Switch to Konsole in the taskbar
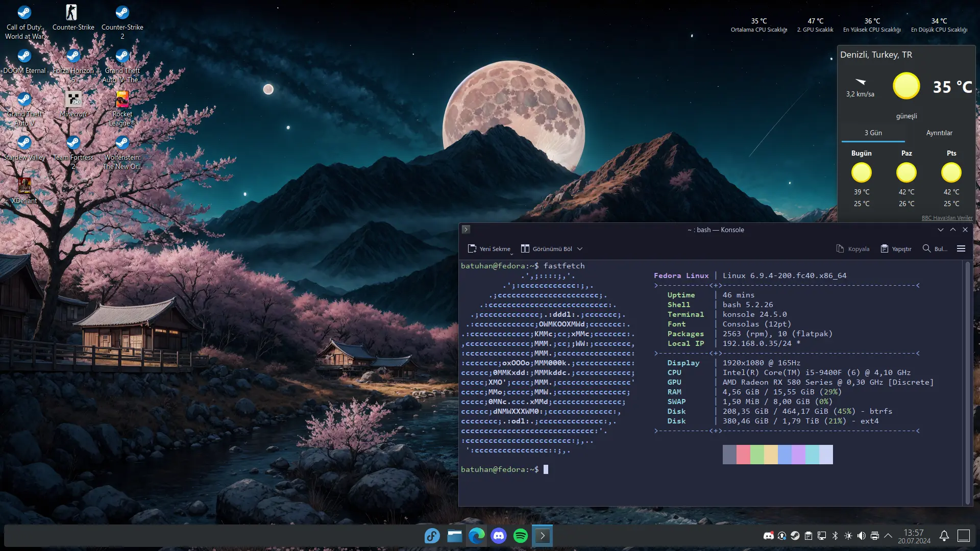980x551 pixels. (x=543, y=536)
